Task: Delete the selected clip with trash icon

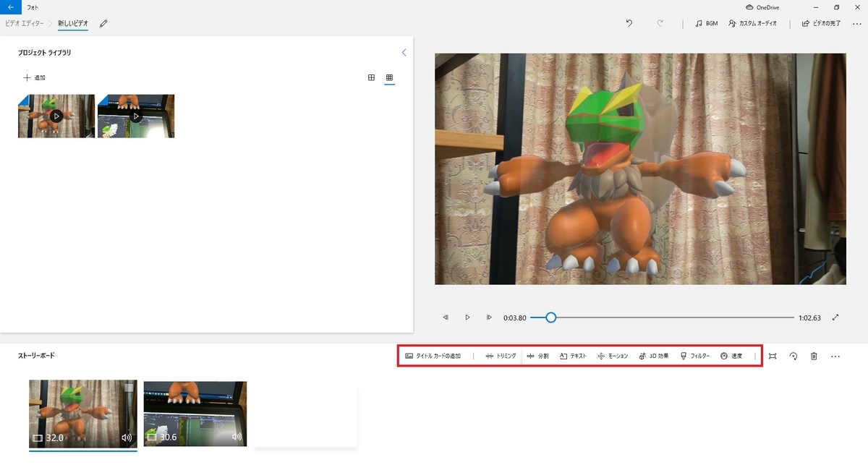Action: tap(814, 356)
